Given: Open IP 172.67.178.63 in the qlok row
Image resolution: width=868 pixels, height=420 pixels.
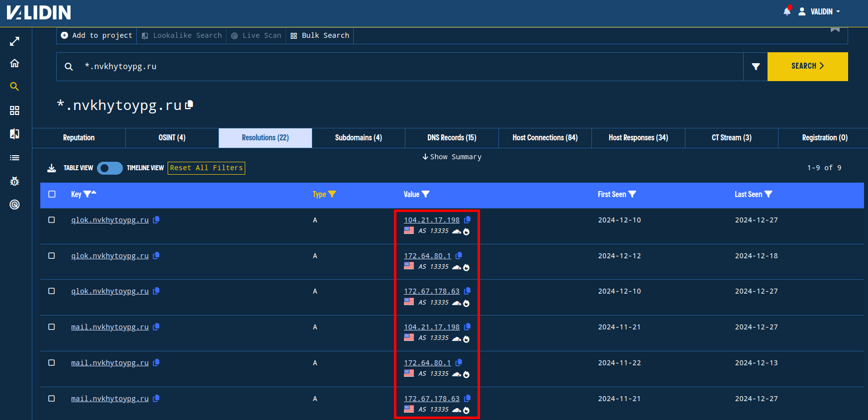Looking at the screenshot, I should tap(432, 291).
